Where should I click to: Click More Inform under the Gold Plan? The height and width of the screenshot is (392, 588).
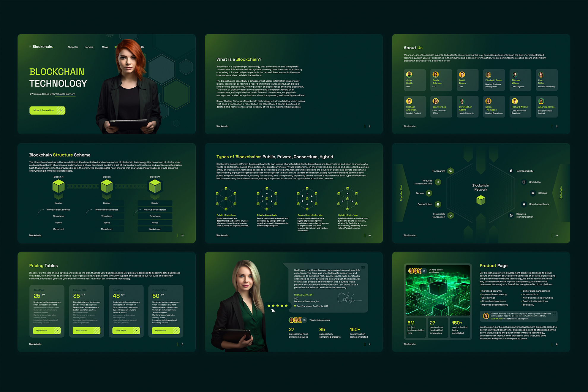click(126, 331)
